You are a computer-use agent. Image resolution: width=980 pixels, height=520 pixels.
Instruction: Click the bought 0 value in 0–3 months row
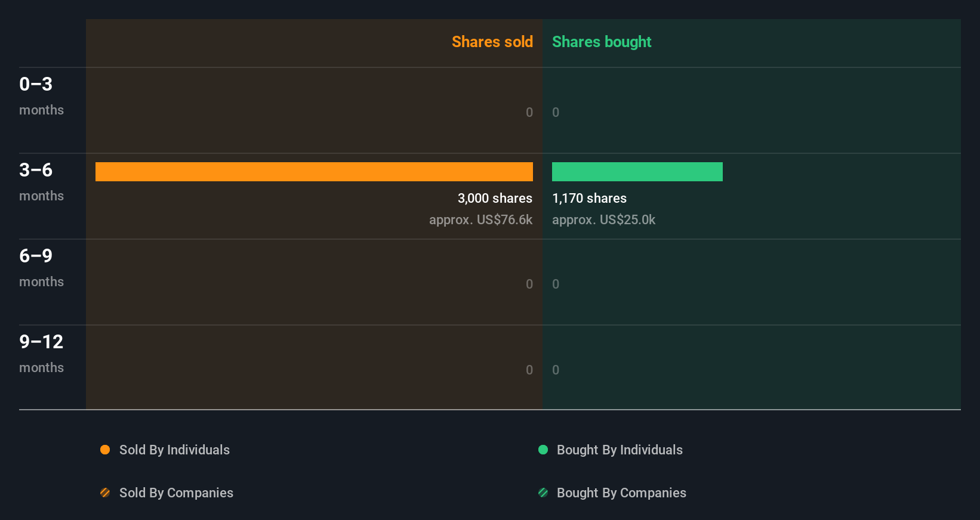pyautogui.click(x=556, y=112)
